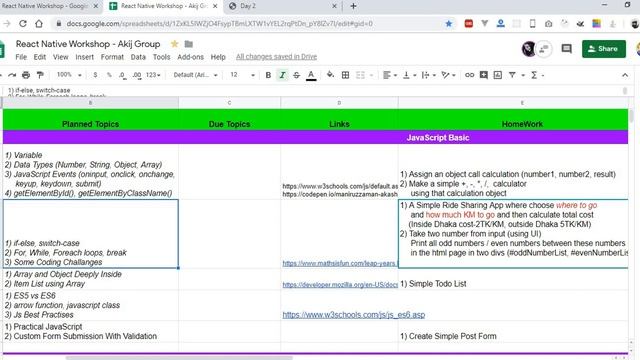Image resolution: width=640 pixels, height=360 pixels.
Task: Toggle bold formatting
Action: tap(268, 75)
